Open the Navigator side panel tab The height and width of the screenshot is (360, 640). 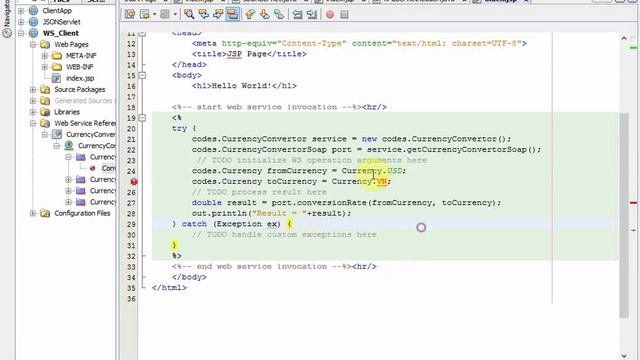(7, 20)
